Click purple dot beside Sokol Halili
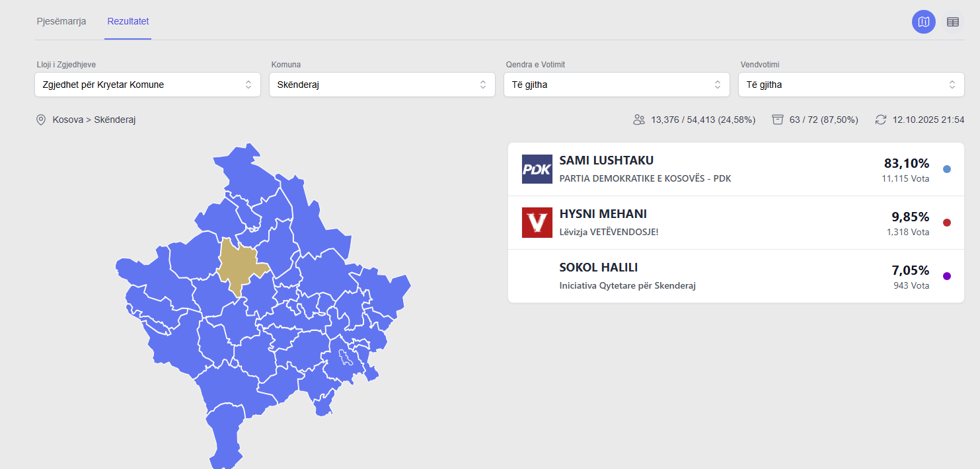Screen dimensions: 980x469 (946, 276)
